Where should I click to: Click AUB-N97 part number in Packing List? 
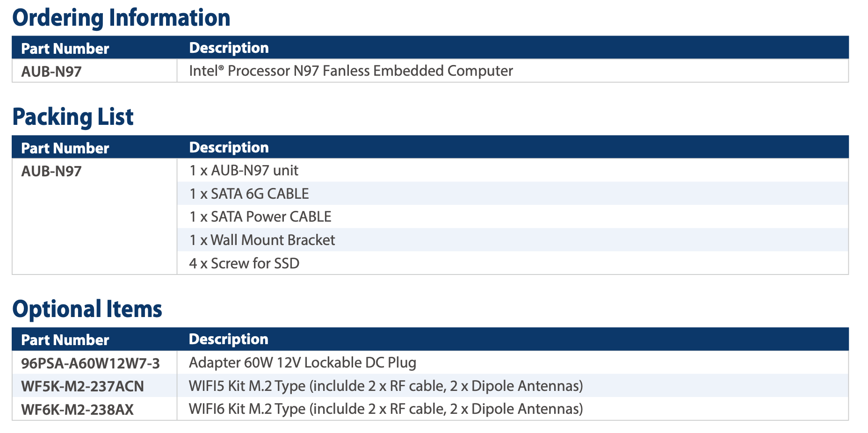coord(51,171)
